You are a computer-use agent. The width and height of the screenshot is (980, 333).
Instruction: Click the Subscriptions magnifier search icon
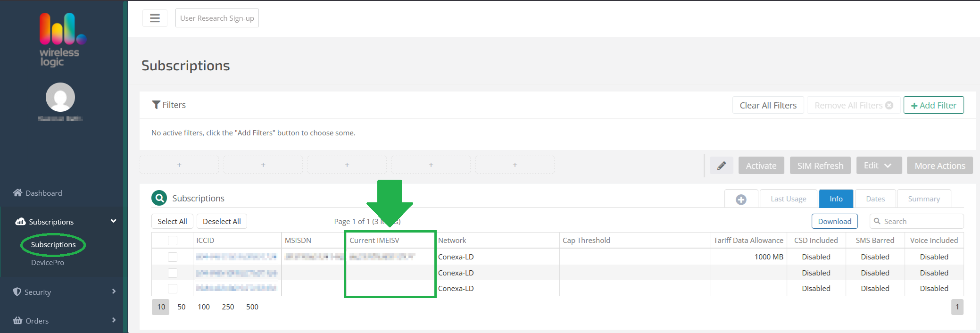159,198
